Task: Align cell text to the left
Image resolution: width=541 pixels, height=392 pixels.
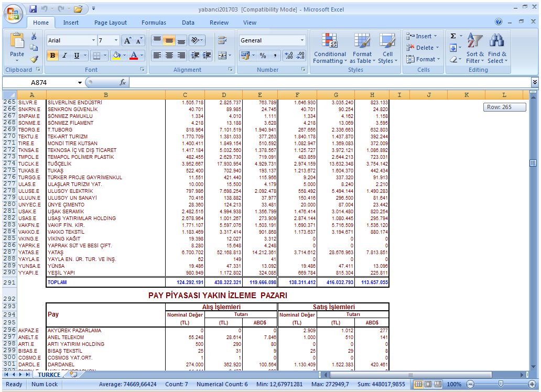Action: pos(157,56)
